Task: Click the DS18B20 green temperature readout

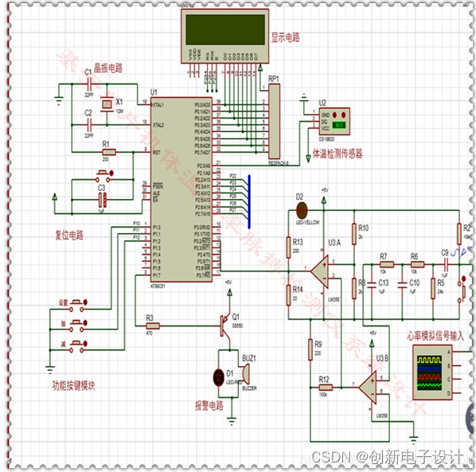Action: point(338,125)
